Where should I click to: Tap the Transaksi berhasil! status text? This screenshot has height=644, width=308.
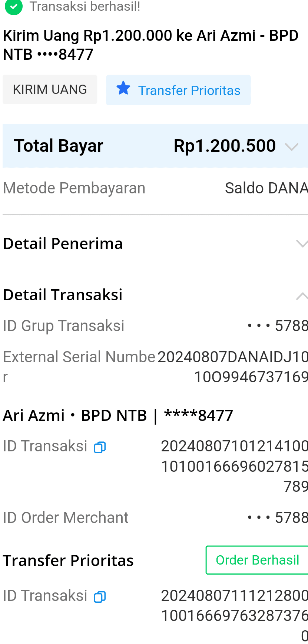click(x=85, y=6)
